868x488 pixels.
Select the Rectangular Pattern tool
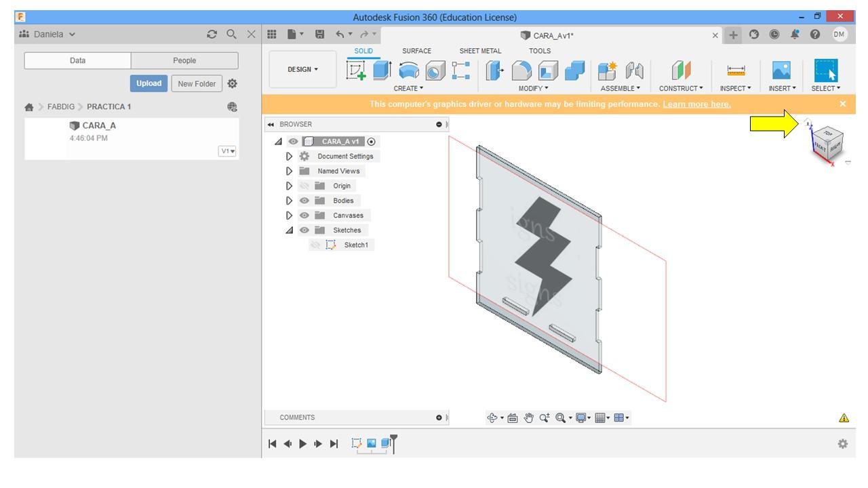(x=461, y=70)
